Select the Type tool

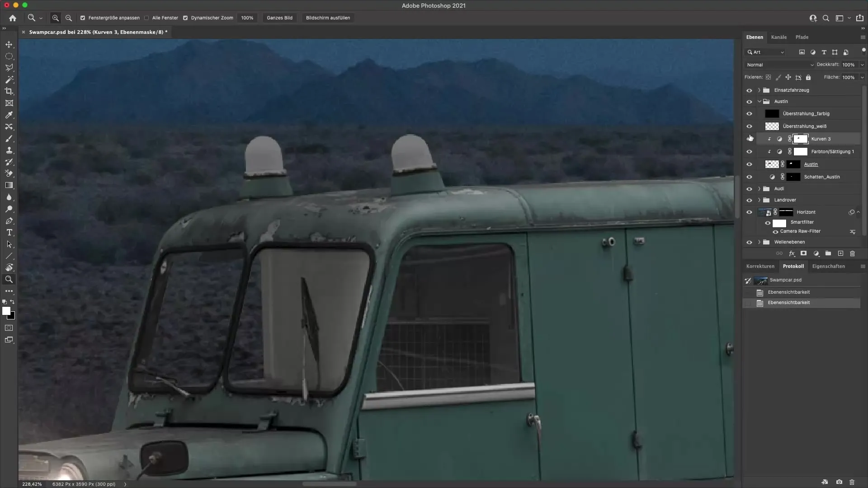tap(9, 232)
